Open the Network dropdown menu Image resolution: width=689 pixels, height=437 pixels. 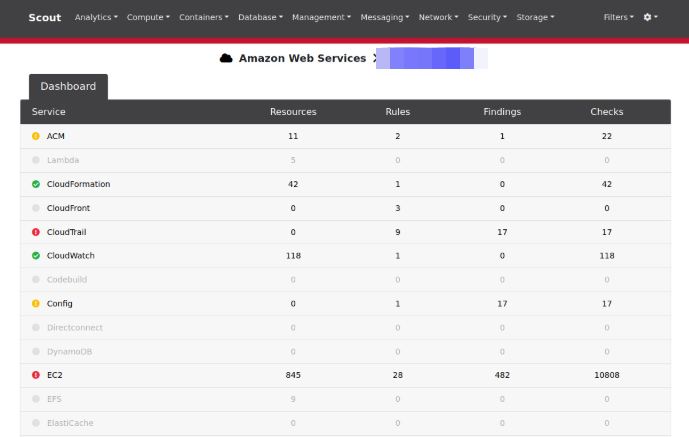click(438, 17)
